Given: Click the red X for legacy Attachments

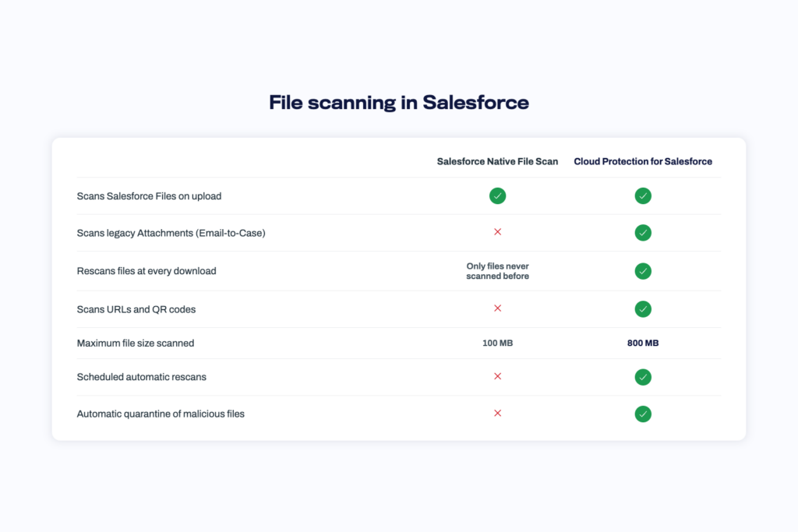Looking at the screenshot, I should (498, 232).
